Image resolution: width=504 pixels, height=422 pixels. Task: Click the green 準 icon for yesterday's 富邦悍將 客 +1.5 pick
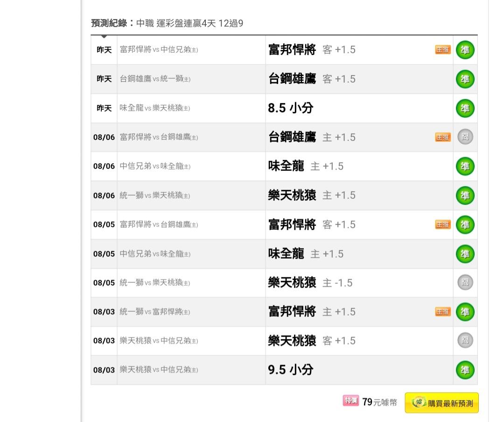465,50
